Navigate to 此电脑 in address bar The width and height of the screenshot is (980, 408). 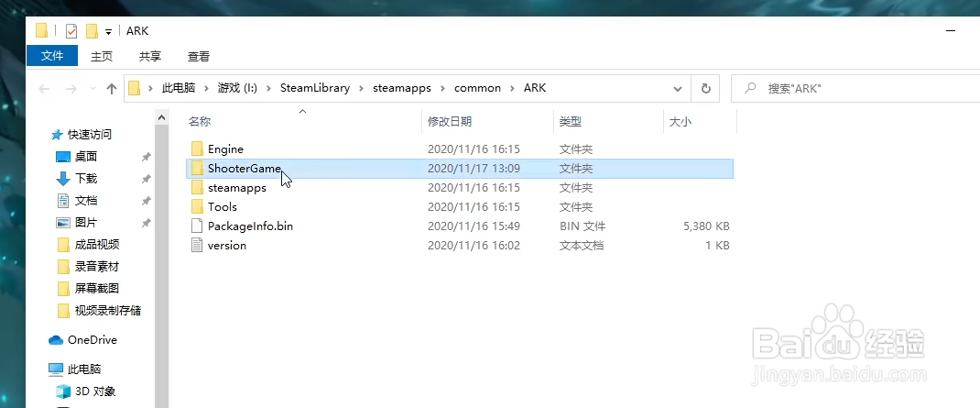coord(179,88)
